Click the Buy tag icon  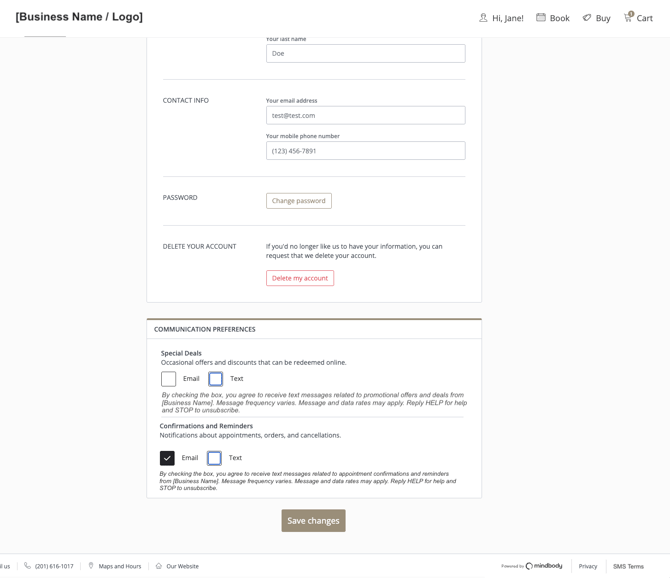[587, 18]
